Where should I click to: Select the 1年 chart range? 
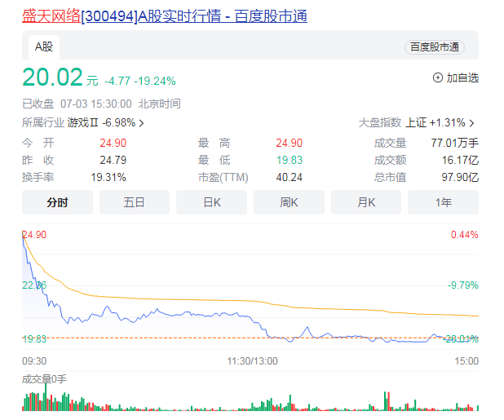pos(443,201)
